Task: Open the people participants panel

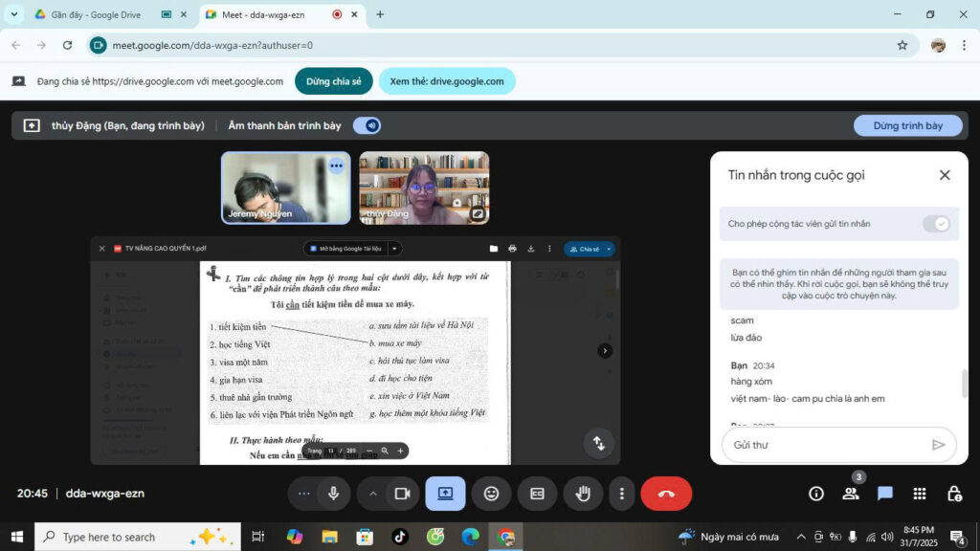Action: pyautogui.click(x=850, y=494)
